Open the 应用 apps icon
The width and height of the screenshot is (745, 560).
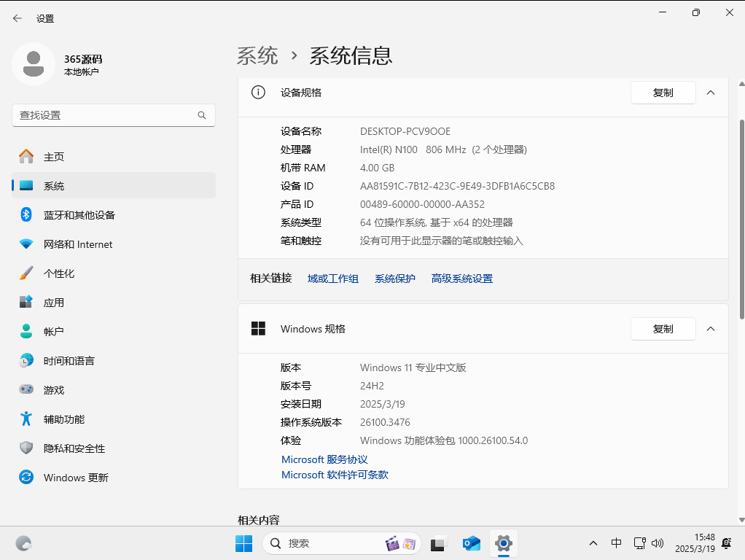pyautogui.click(x=26, y=302)
